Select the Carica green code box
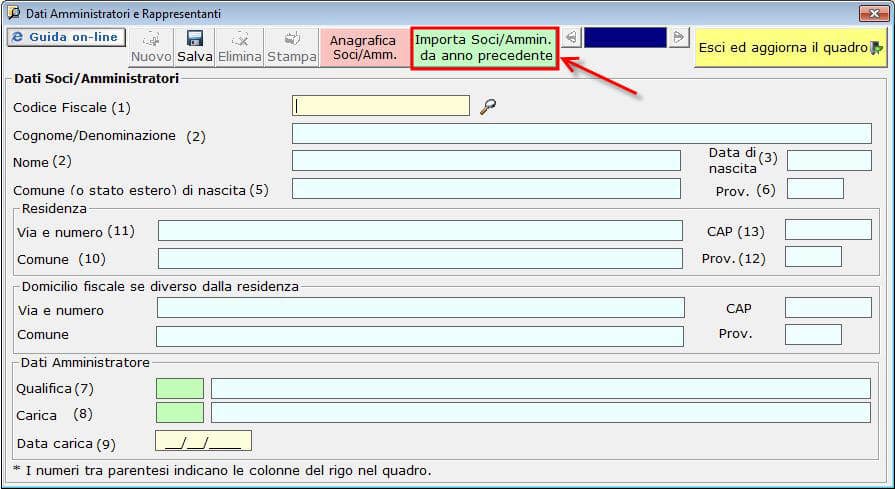Screen dimensions: 895x489 180,412
